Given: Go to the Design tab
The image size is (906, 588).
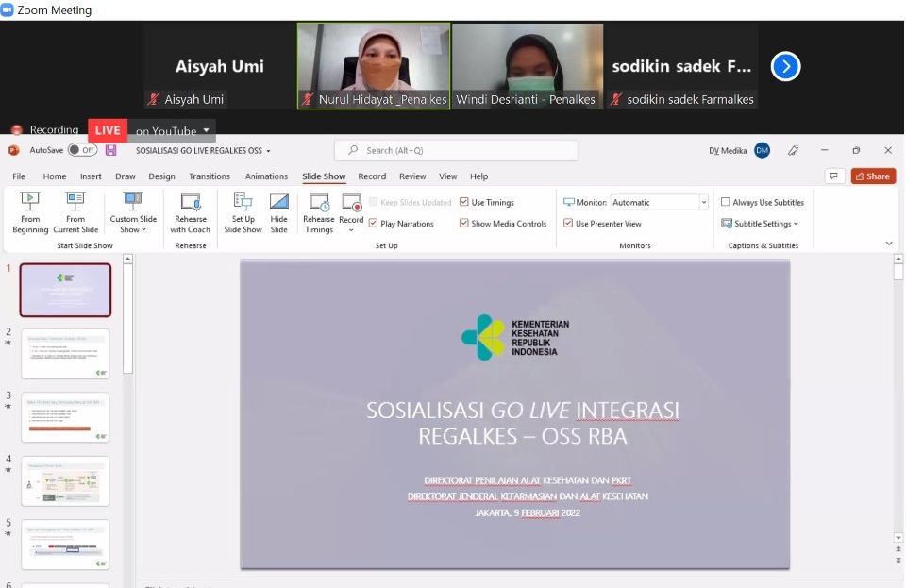Looking at the screenshot, I should tap(161, 176).
